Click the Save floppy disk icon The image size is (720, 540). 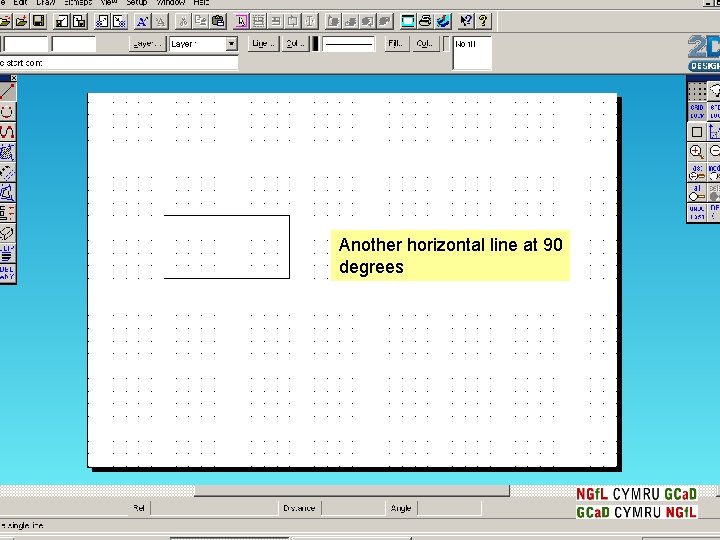coord(39,21)
